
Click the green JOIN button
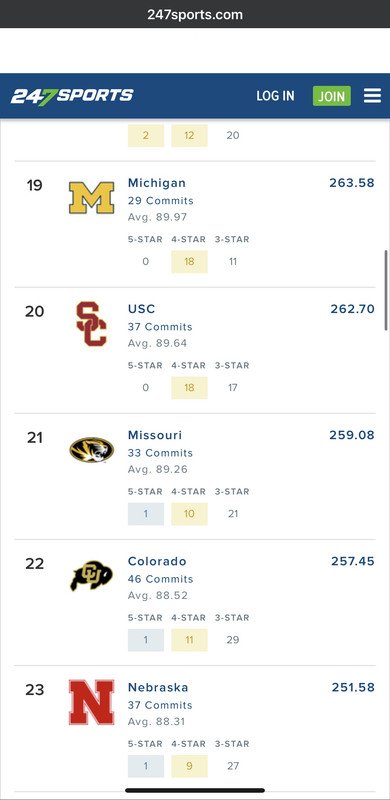332,96
